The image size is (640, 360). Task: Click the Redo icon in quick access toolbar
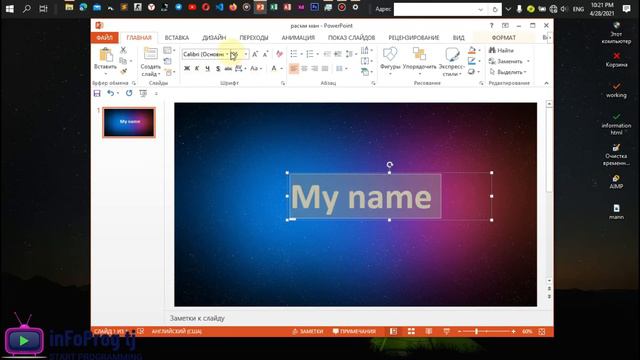(129, 93)
